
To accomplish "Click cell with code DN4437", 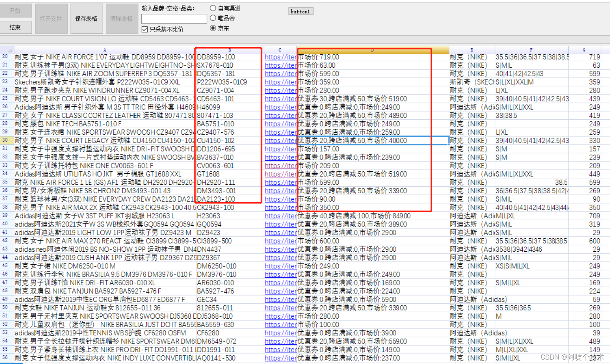I will tap(230, 249).
